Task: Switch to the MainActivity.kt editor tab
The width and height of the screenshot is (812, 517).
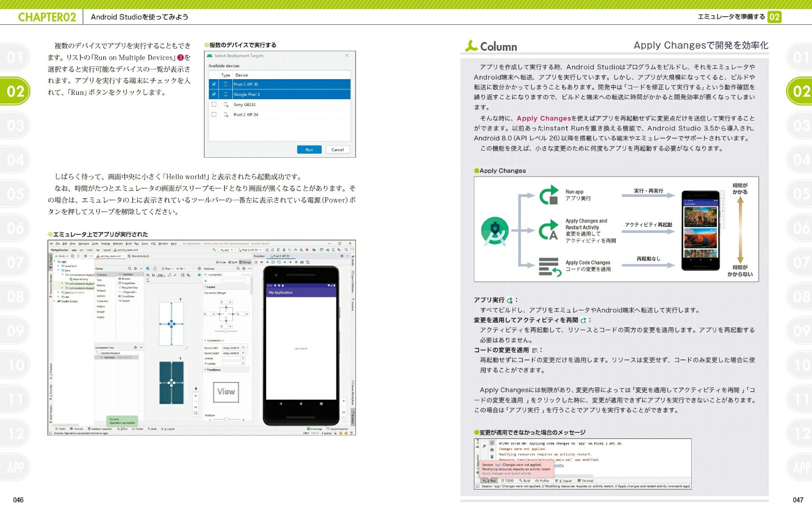Action: pyautogui.click(x=140, y=256)
